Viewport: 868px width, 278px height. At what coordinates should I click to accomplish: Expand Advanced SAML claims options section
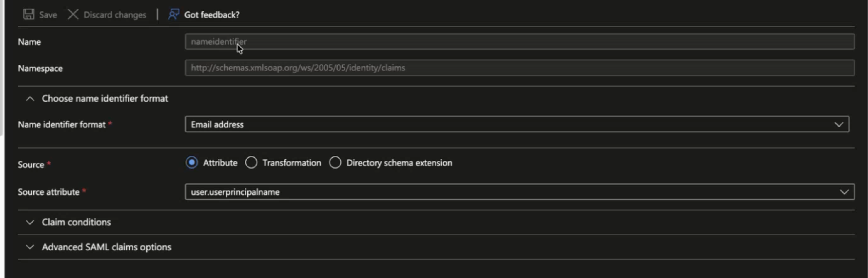(30, 247)
